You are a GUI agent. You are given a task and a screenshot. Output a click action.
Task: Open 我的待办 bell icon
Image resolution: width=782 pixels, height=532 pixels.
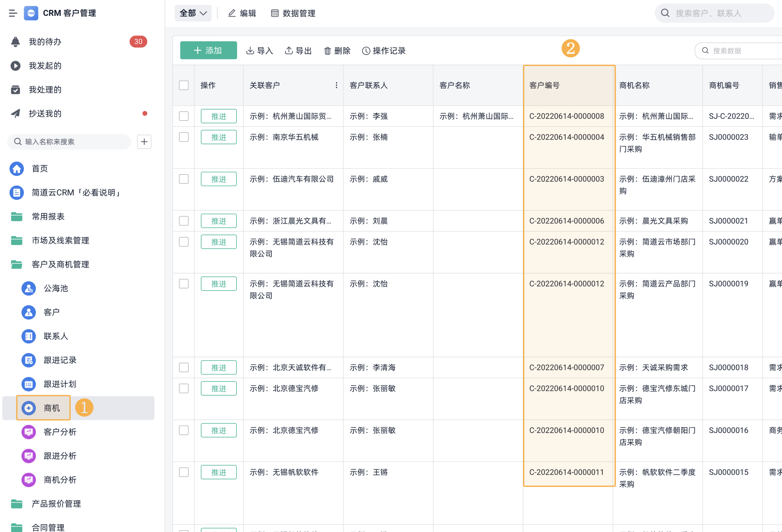coord(16,42)
